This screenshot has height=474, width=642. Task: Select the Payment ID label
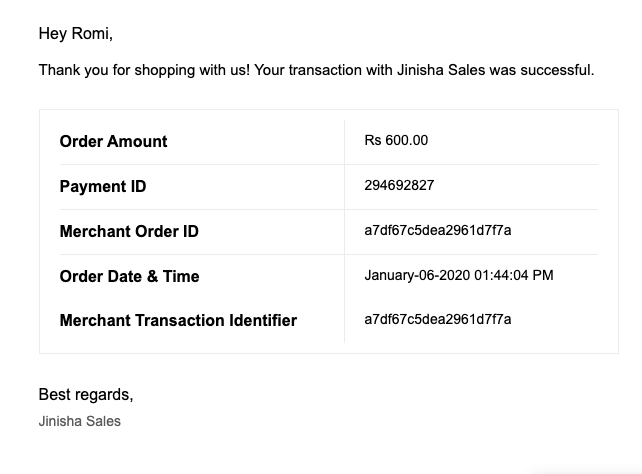pyautogui.click(x=103, y=186)
